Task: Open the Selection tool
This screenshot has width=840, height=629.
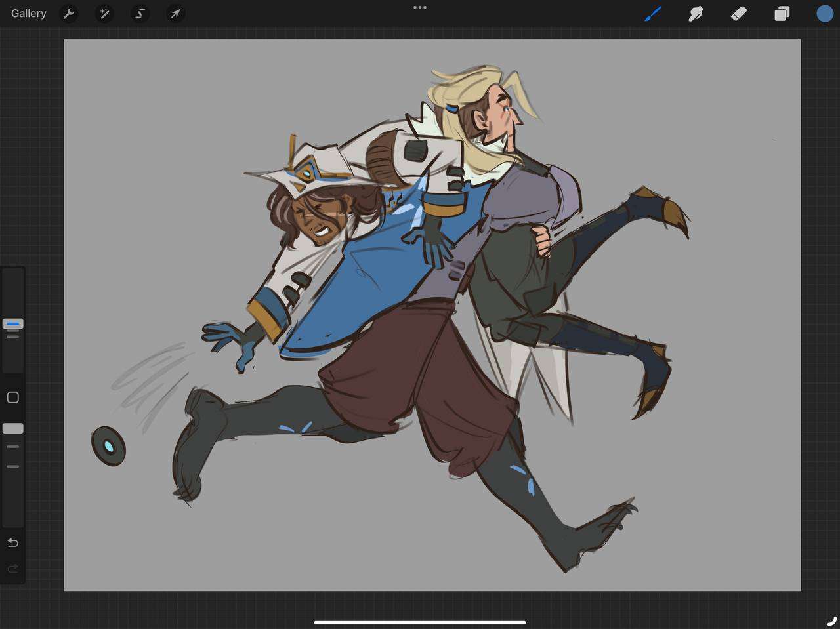Action: click(140, 13)
